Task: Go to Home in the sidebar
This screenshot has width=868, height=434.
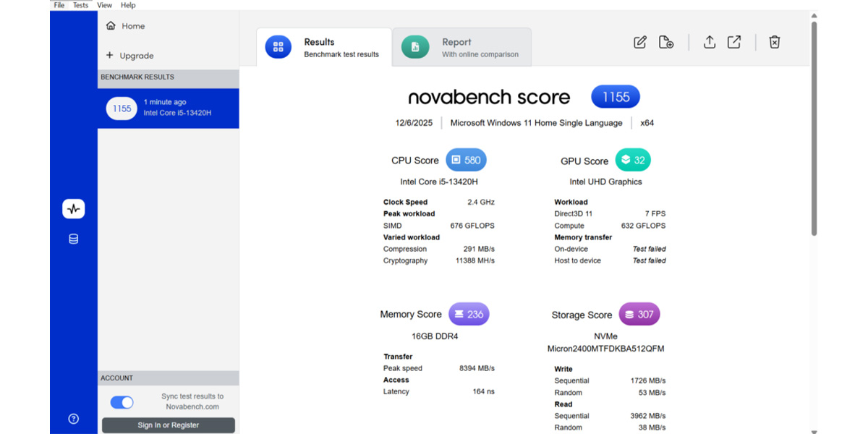Action: [x=125, y=26]
